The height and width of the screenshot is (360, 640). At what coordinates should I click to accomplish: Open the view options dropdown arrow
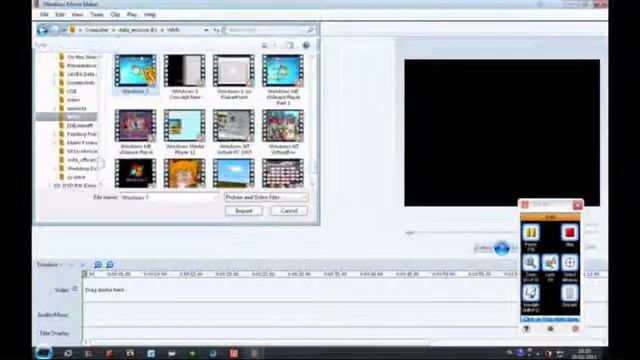coord(275,45)
